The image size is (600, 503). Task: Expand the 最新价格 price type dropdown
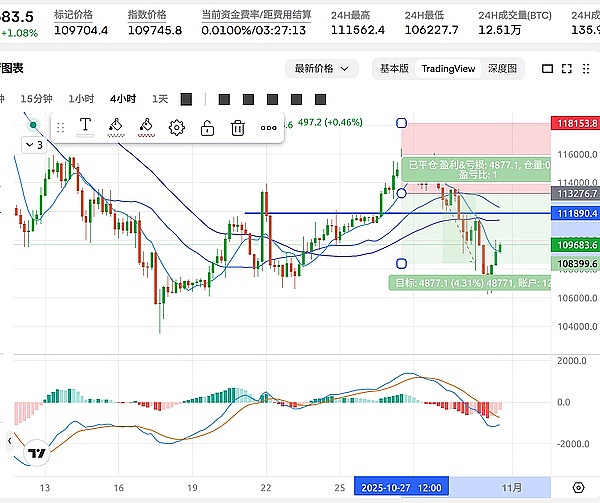[322, 68]
